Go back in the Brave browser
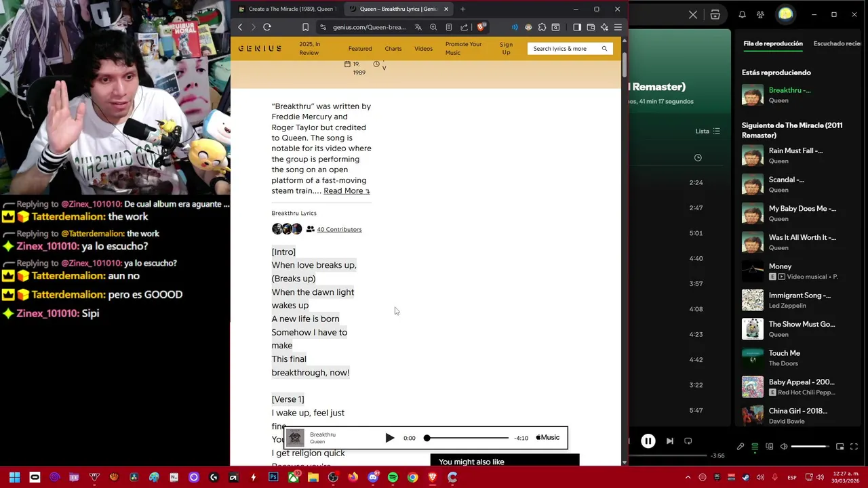 240,27
